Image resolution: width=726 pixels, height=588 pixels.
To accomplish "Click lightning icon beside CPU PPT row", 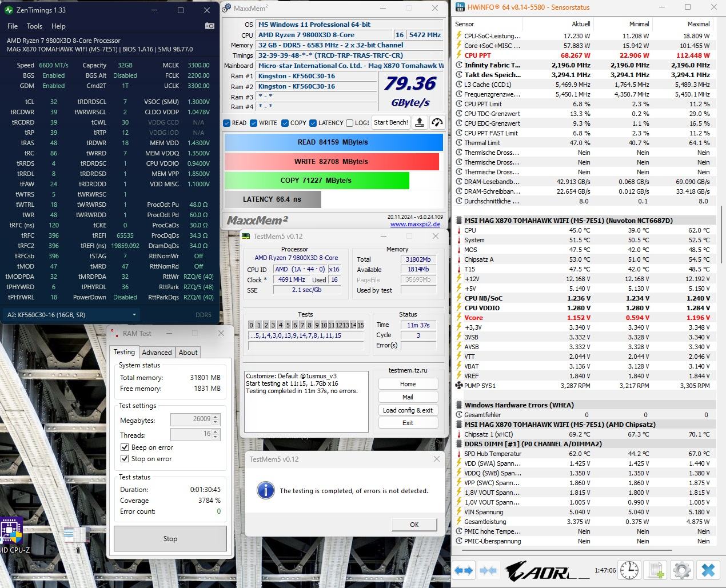I will (x=458, y=55).
